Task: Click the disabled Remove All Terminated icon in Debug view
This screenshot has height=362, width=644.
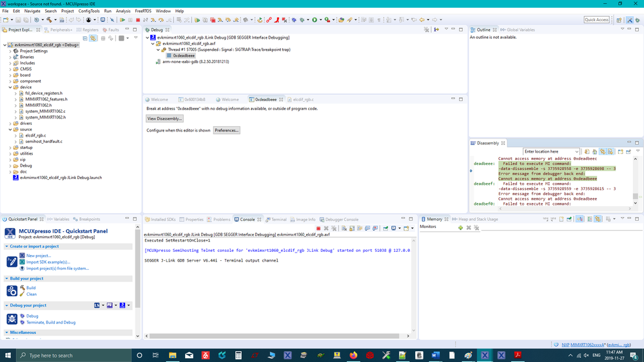Action: tap(426, 30)
